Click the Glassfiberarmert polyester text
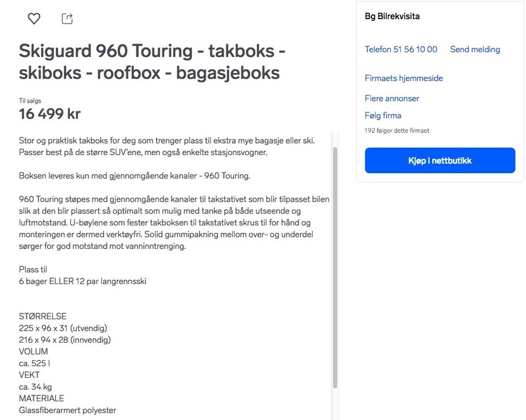The height and width of the screenshot is (420, 526). click(x=67, y=410)
